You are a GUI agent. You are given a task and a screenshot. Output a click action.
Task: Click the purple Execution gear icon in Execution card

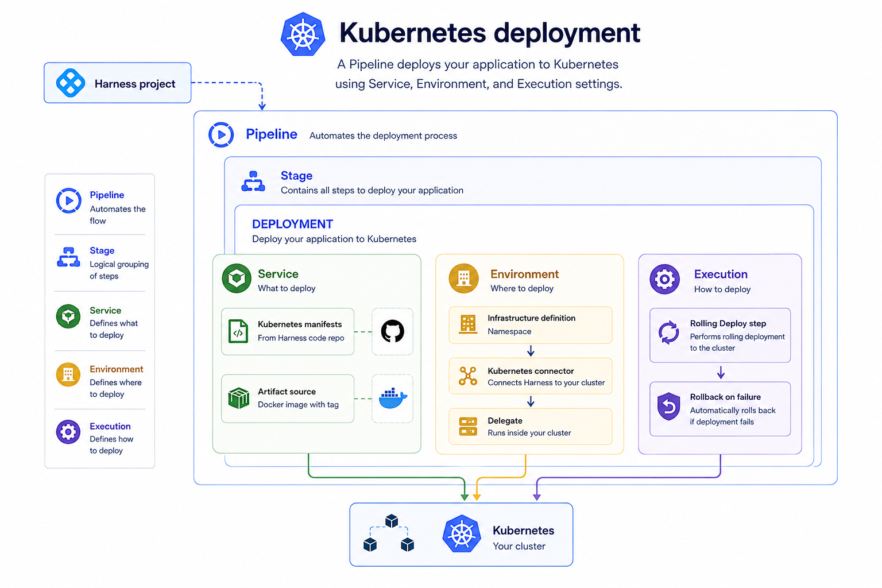click(x=664, y=280)
